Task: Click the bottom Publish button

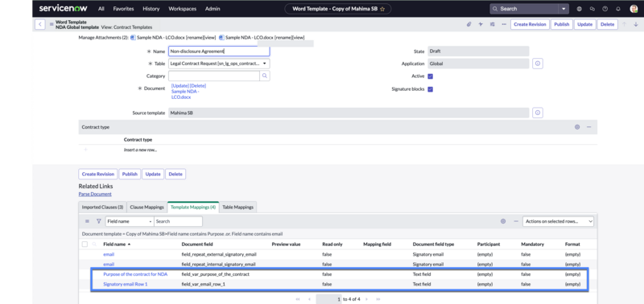Action: tap(130, 174)
